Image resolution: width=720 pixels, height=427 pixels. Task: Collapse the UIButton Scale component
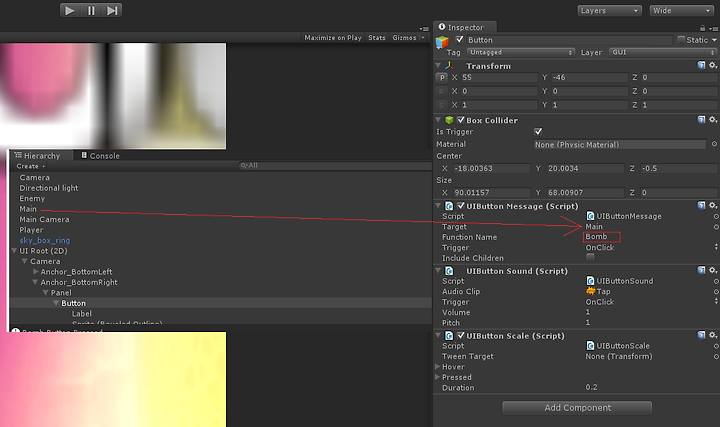coord(438,335)
